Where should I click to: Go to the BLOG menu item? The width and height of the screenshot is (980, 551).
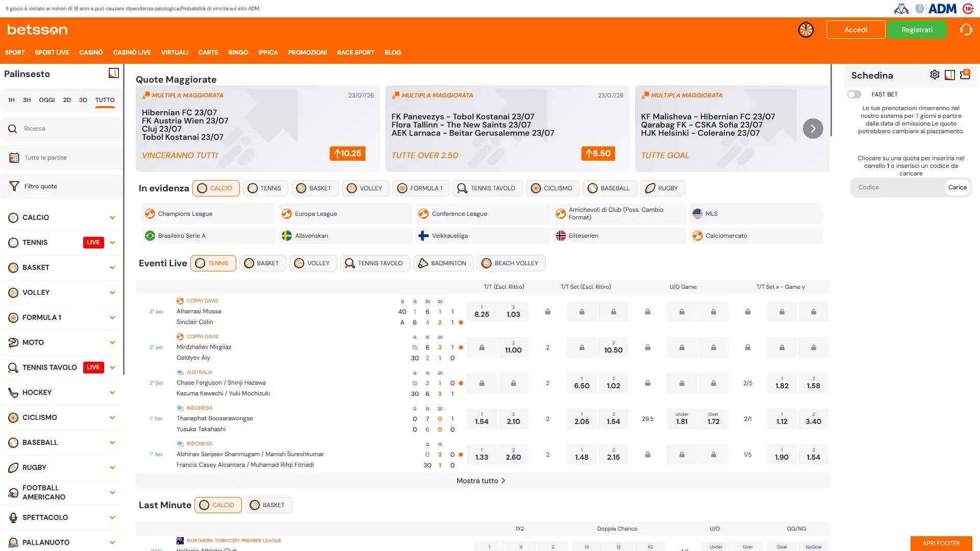(393, 53)
